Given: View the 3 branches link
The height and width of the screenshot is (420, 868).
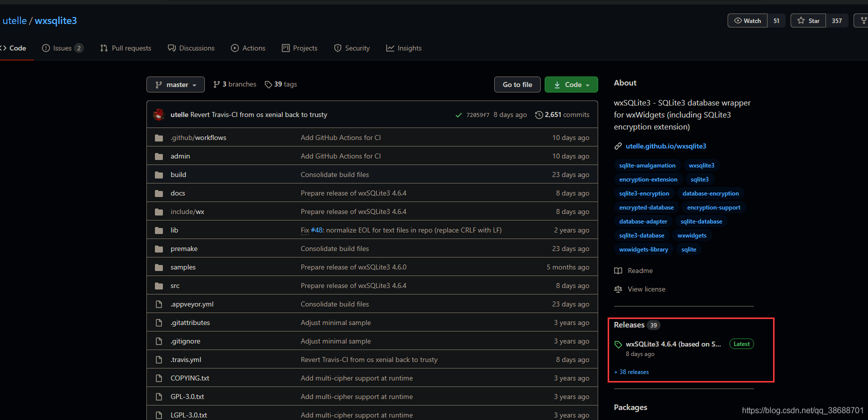Looking at the screenshot, I should click(235, 84).
